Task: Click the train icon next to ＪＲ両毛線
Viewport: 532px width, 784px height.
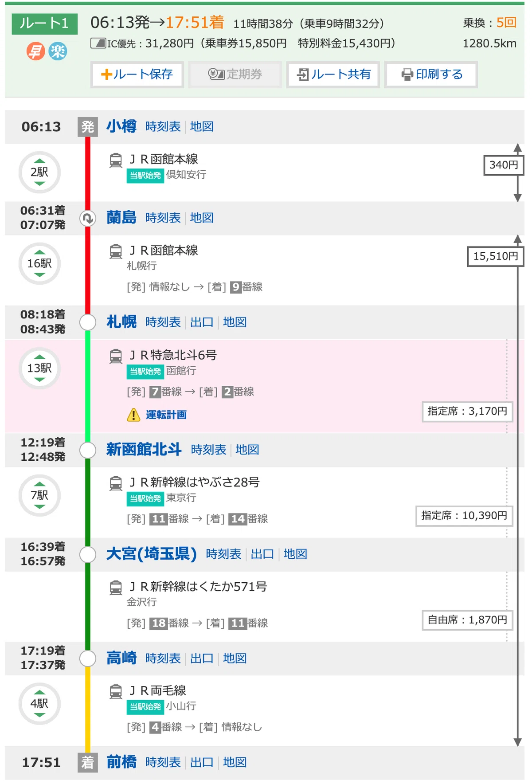Action: 116,692
